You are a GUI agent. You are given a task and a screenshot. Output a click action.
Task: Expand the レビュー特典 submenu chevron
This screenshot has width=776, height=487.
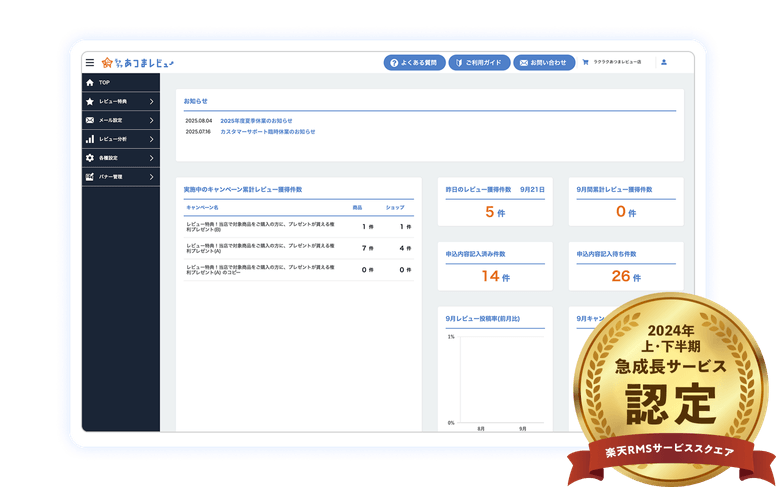click(151, 101)
